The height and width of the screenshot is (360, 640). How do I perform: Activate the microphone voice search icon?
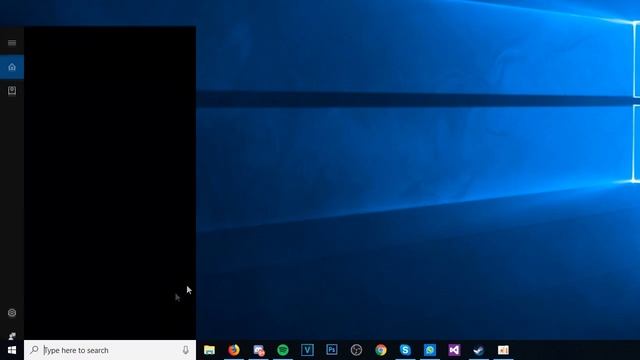pyautogui.click(x=186, y=350)
